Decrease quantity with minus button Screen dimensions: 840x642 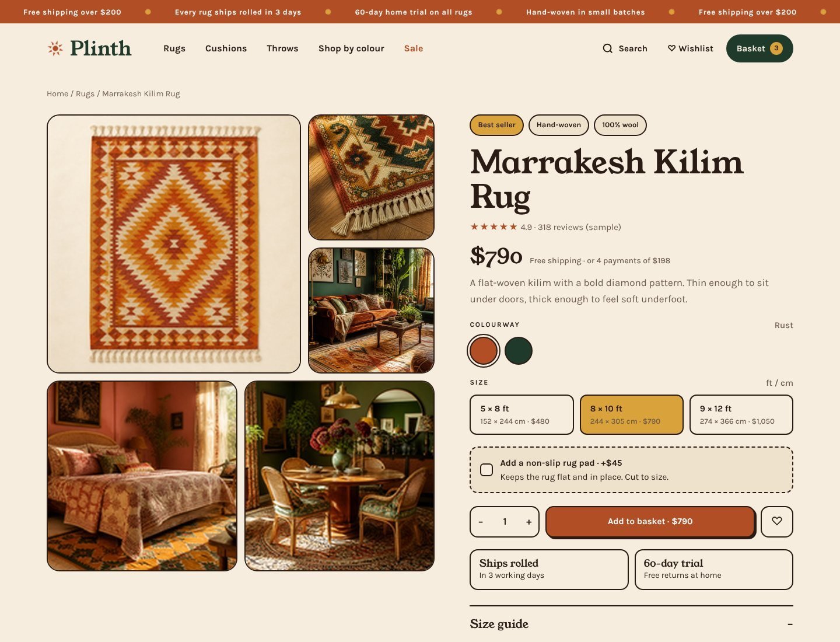coord(481,522)
